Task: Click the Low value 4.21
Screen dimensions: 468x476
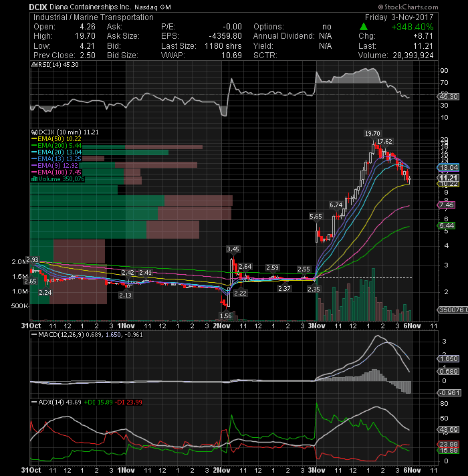Action: (x=88, y=46)
